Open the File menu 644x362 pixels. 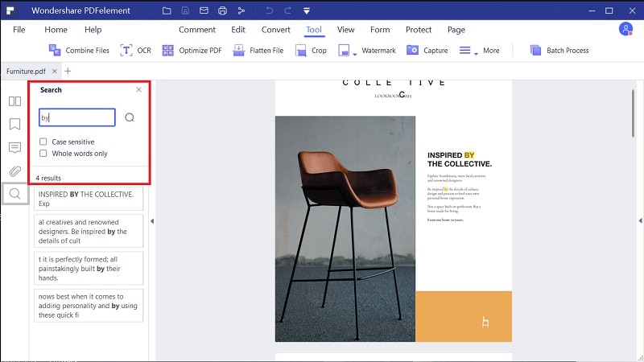[19, 30]
